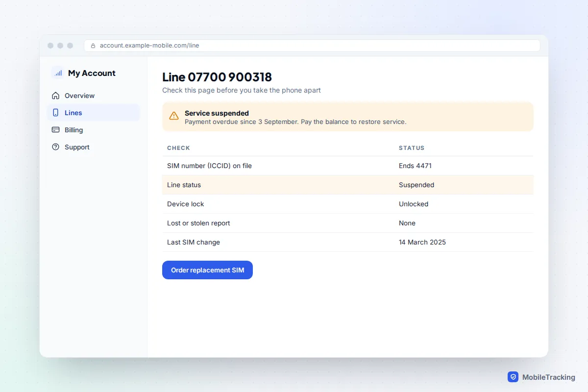Click the Line 07700 900318 heading

point(217,77)
